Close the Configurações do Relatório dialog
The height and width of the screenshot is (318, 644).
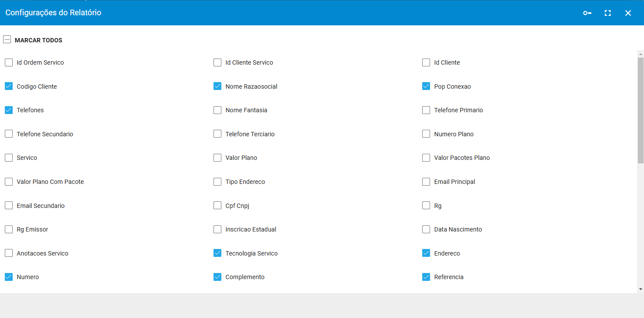tap(628, 13)
